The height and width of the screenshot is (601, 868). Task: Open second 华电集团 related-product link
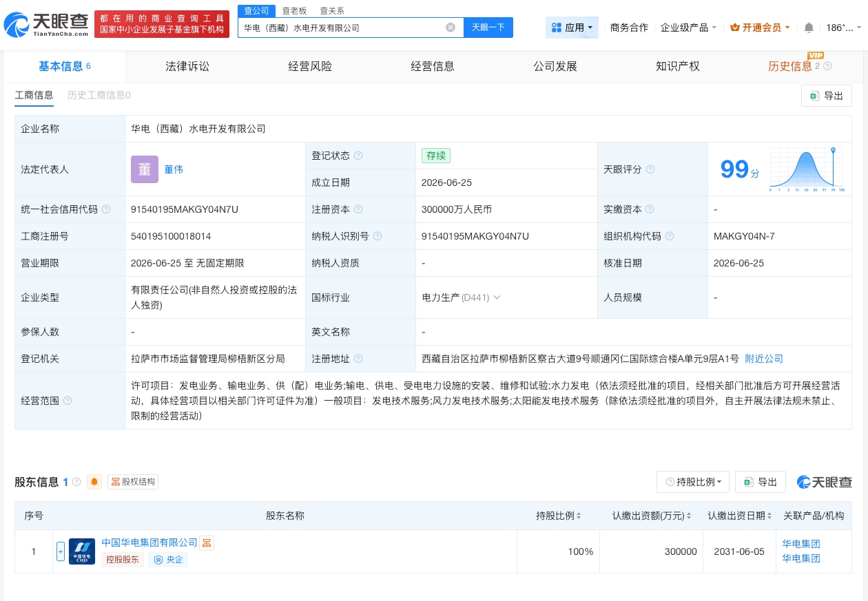(x=801, y=558)
